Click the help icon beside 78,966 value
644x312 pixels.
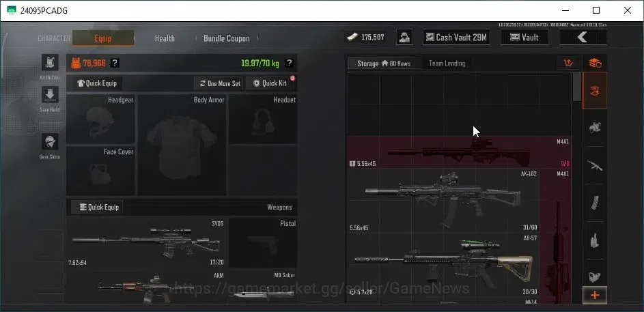click(115, 63)
